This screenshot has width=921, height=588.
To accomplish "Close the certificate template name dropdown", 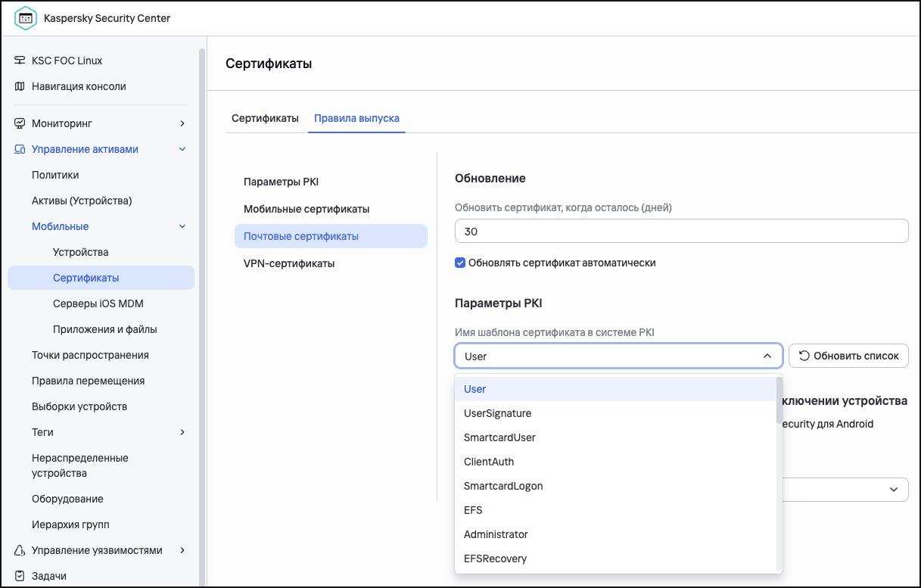I will point(767,356).
